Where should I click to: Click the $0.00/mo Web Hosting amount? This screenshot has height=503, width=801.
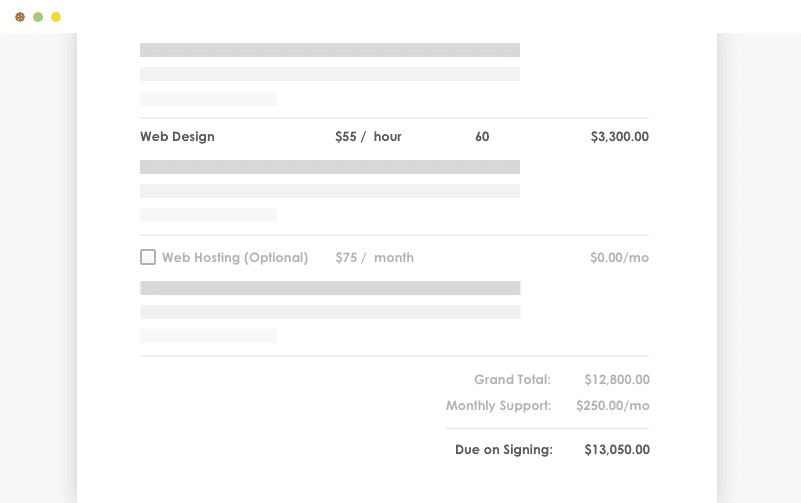pos(619,257)
